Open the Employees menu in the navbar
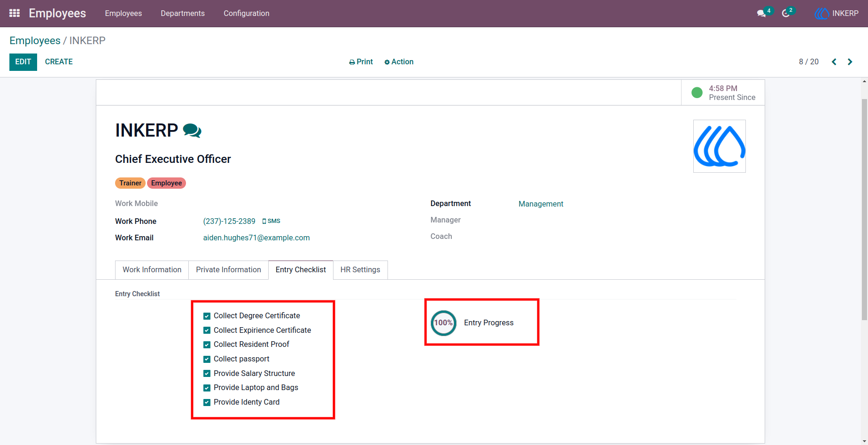This screenshot has width=868, height=445. click(x=124, y=14)
